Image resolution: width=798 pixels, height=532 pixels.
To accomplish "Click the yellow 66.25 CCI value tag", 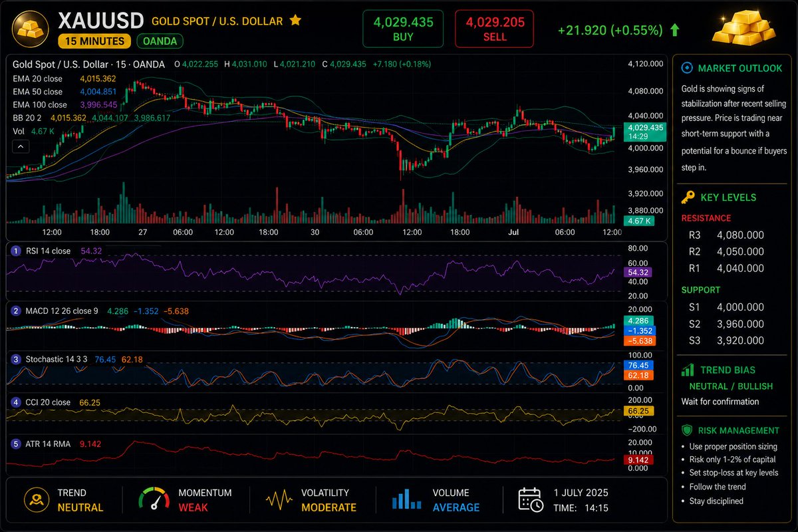I will [x=640, y=411].
